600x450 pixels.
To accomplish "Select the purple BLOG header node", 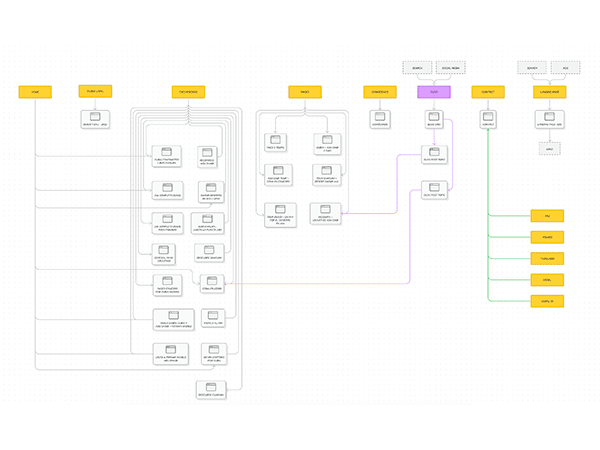I will coord(434,92).
